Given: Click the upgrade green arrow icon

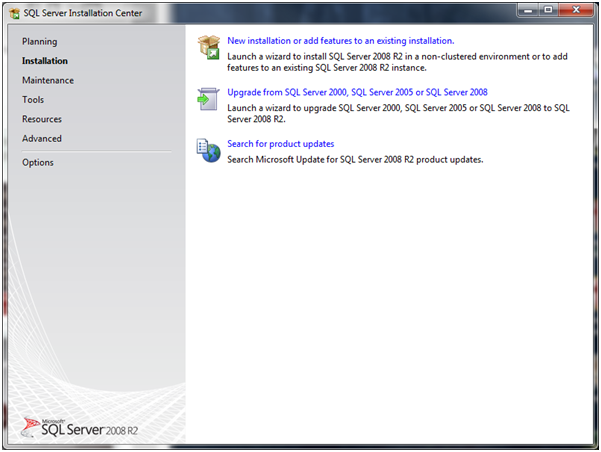Looking at the screenshot, I should pyautogui.click(x=208, y=99).
